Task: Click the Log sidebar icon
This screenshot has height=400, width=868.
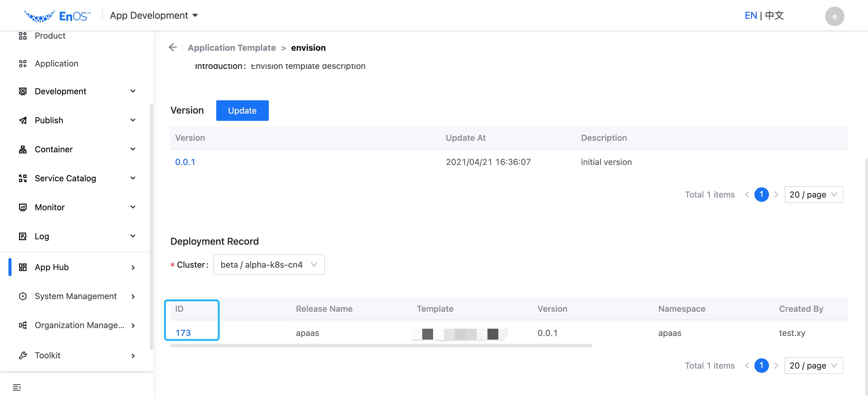Action: 23,236
